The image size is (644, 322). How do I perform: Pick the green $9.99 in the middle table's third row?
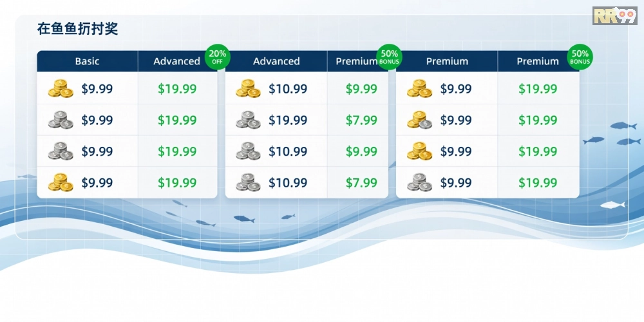coord(361,152)
